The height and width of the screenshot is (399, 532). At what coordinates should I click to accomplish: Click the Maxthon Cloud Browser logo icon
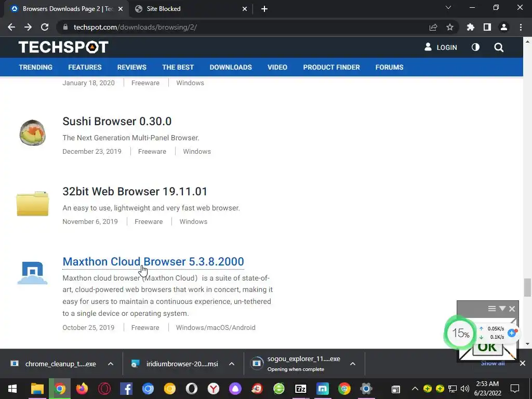[33, 272]
